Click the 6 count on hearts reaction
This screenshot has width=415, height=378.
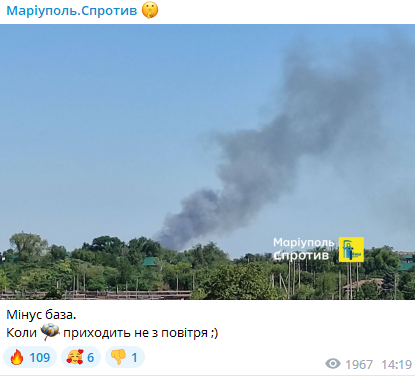pos(91,358)
